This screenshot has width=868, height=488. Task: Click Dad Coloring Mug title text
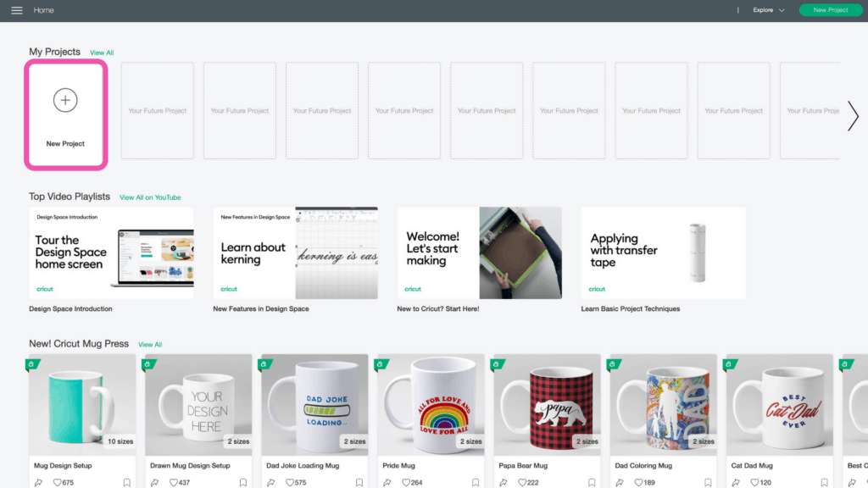pos(643,466)
